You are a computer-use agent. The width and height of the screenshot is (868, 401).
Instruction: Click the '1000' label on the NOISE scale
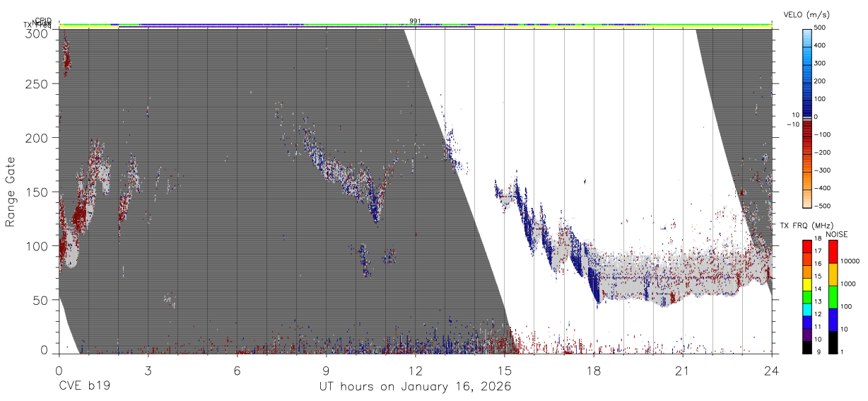848,284
